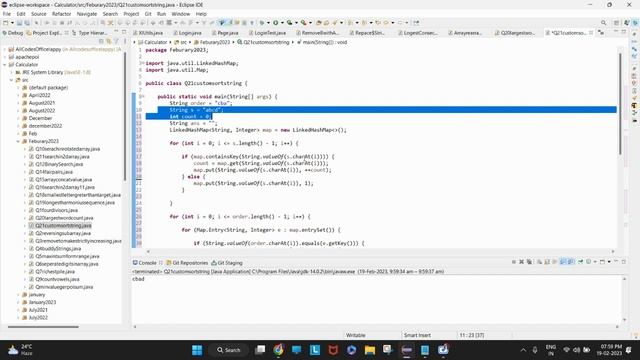Toggle Link with Editor in Project Explorer

(x=109, y=41)
